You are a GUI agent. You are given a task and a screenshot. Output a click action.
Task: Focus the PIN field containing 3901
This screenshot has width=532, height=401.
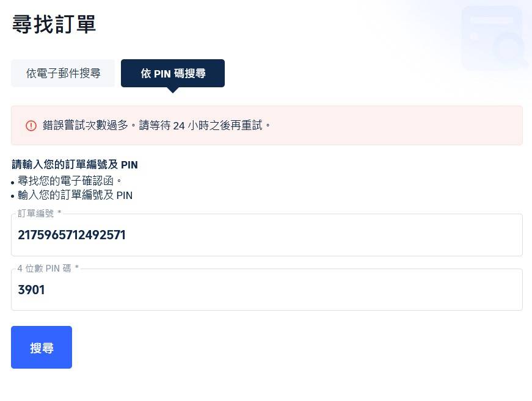click(x=266, y=290)
